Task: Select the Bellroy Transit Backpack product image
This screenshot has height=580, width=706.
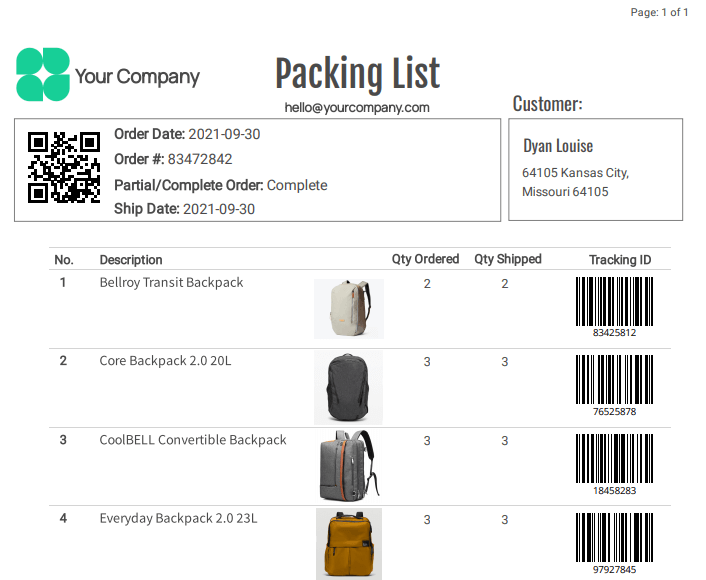Action: (348, 308)
